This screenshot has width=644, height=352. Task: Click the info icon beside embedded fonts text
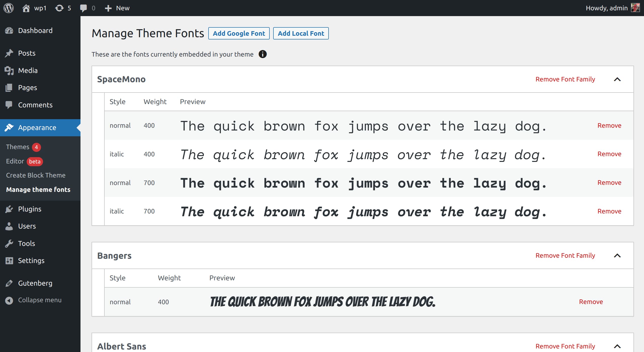(x=262, y=54)
